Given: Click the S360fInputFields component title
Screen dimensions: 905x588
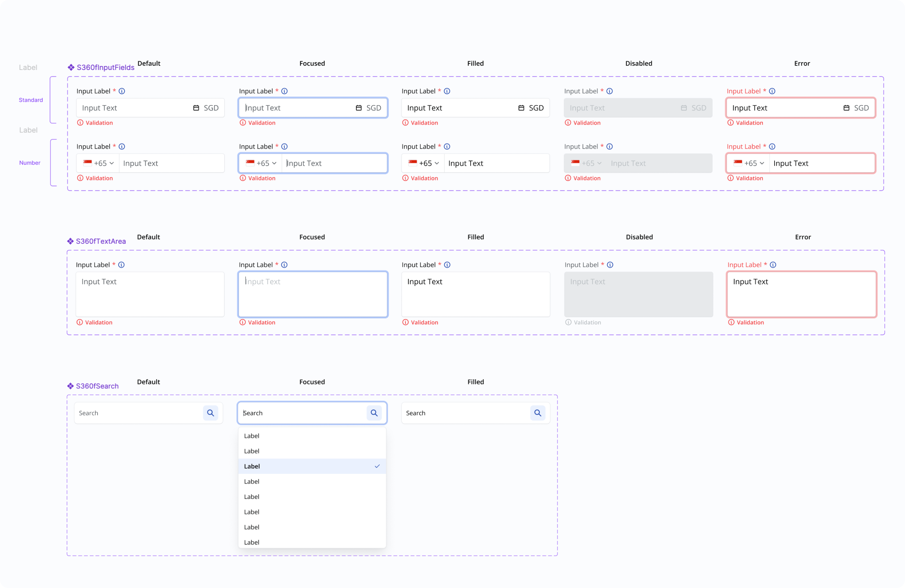Looking at the screenshot, I should tap(105, 67).
